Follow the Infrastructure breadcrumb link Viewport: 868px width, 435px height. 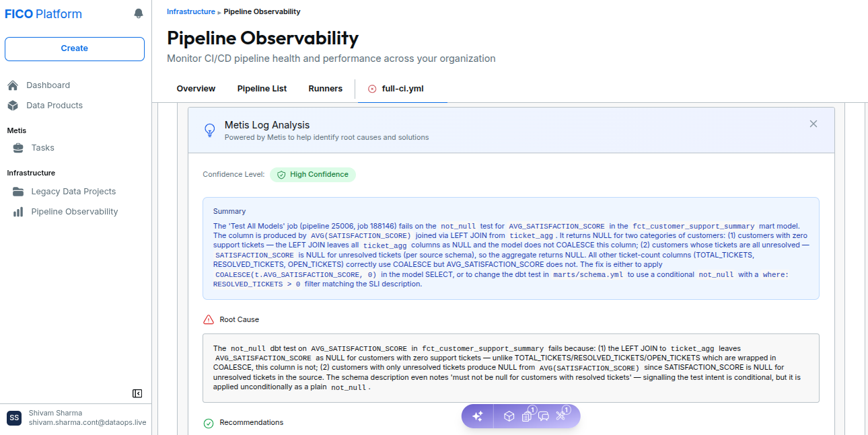(191, 11)
